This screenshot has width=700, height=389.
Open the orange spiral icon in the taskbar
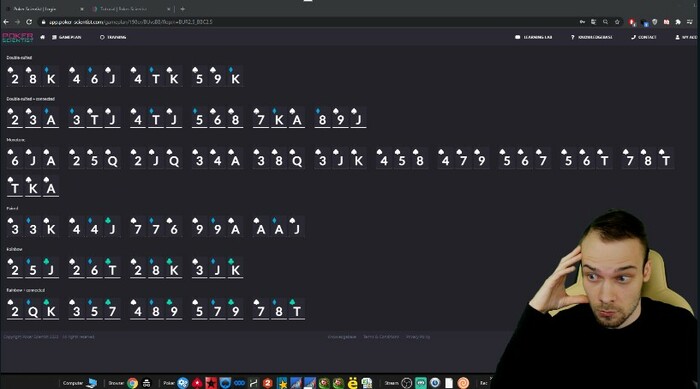click(x=463, y=383)
